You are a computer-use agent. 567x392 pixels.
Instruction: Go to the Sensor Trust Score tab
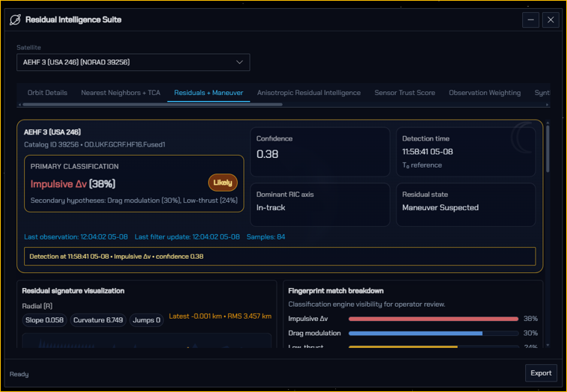tap(405, 93)
